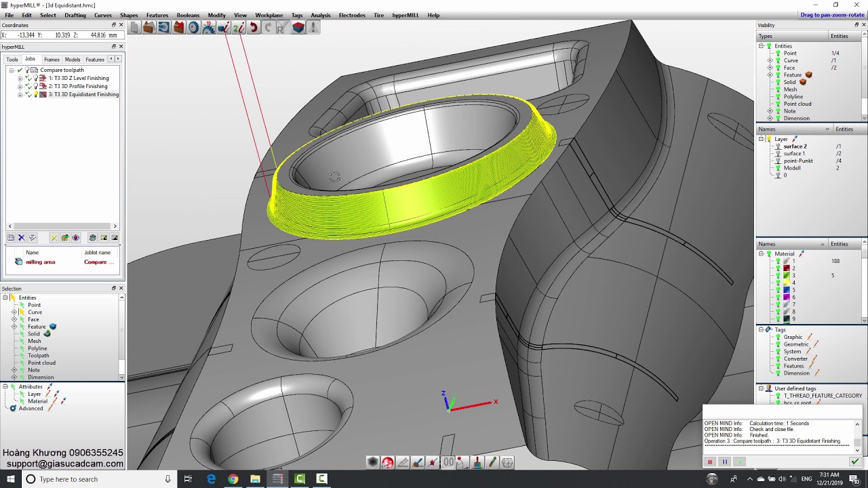The image size is (868, 488).
Task: Click the red-and-brown box toolbar icon
Action: pyautogui.click(x=178, y=27)
